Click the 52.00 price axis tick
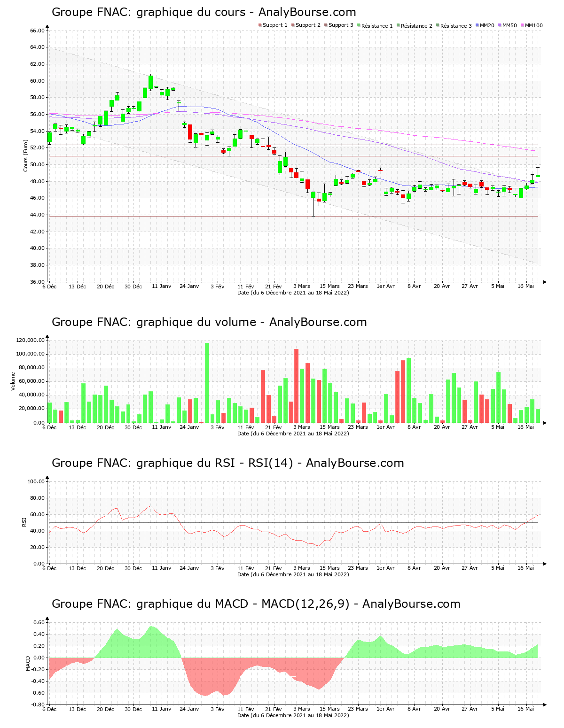 click(38, 148)
